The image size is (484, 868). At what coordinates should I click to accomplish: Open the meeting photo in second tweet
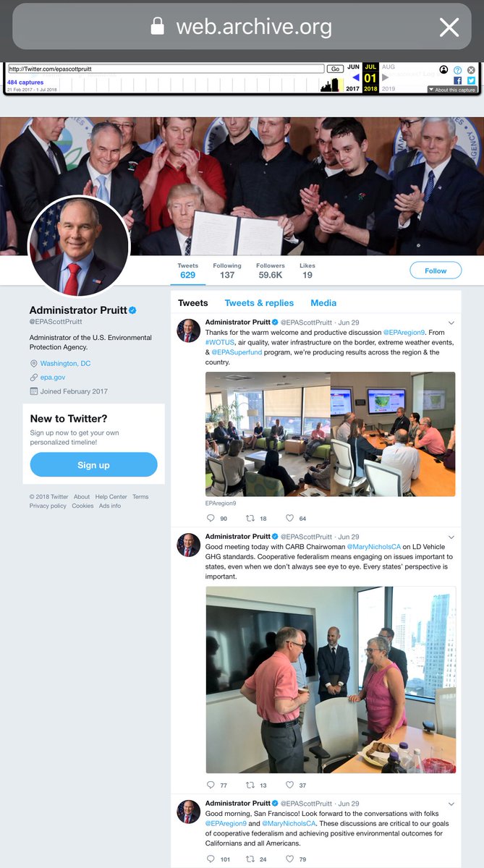(x=331, y=680)
